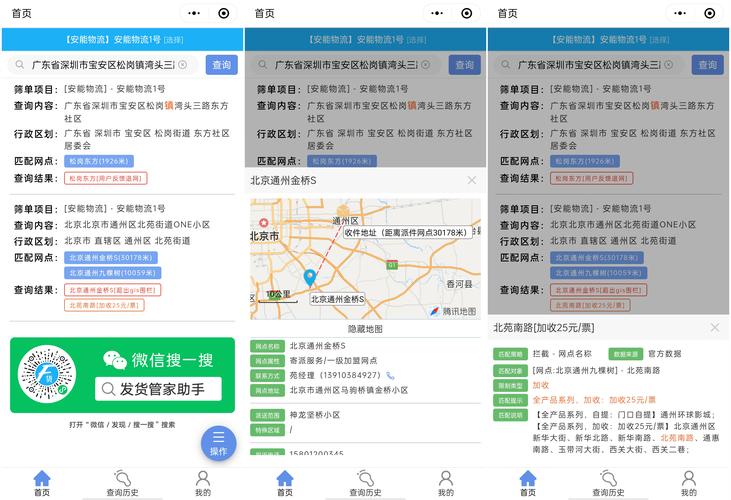Image resolution: width=731 pixels, height=500 pixels.
Task: Tap the magnifier icon in the left phone screen's search box
Action: 20,65
